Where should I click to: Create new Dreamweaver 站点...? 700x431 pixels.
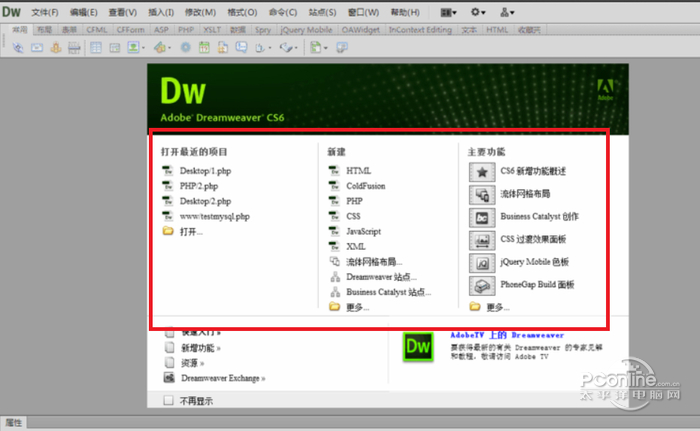click(381, 277)
